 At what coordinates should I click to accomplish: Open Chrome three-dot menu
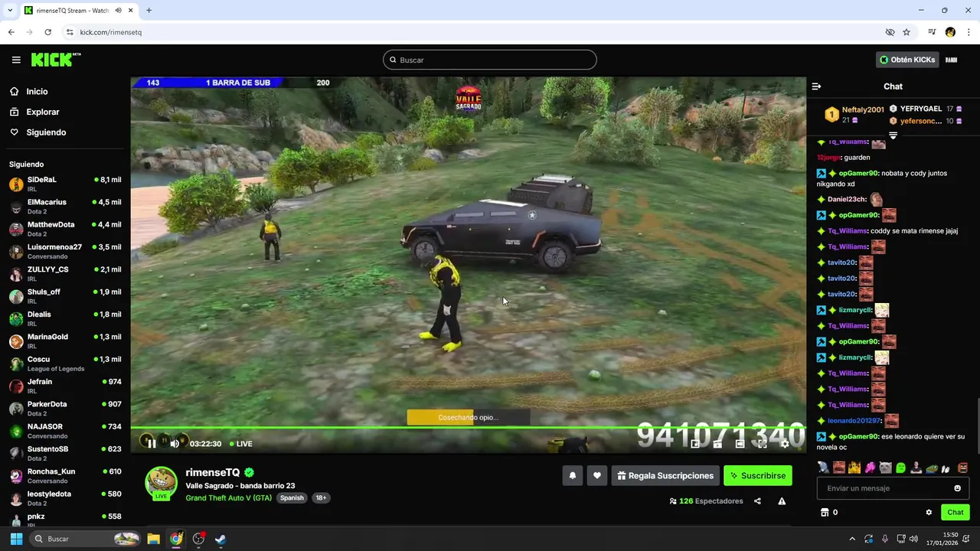[x=969, y=32]
